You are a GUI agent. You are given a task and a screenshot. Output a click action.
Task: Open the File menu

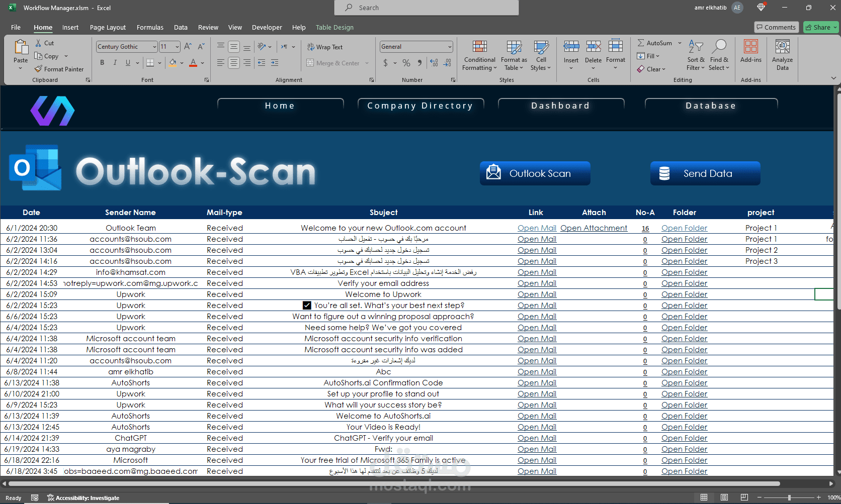tap(16, 27)
